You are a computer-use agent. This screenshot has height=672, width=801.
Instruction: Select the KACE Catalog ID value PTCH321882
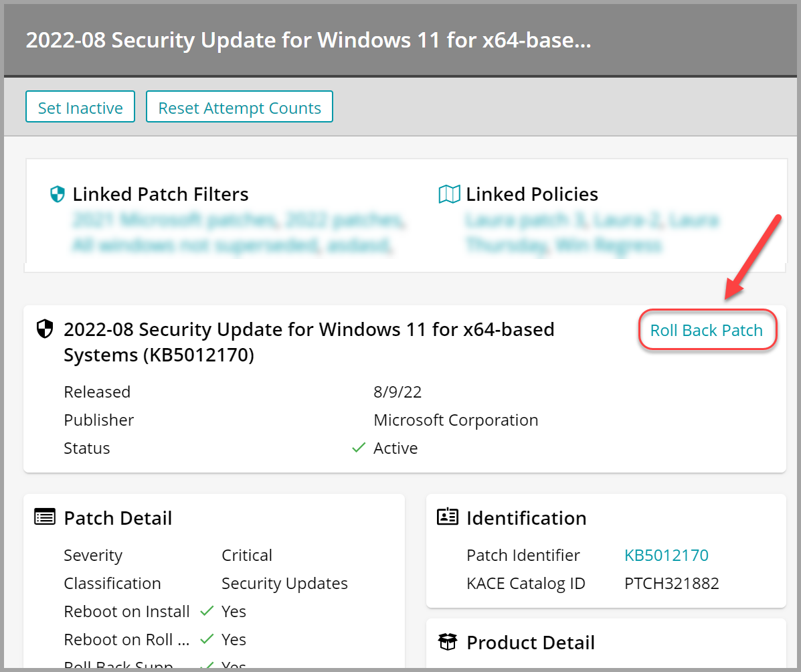coord(671,583)
